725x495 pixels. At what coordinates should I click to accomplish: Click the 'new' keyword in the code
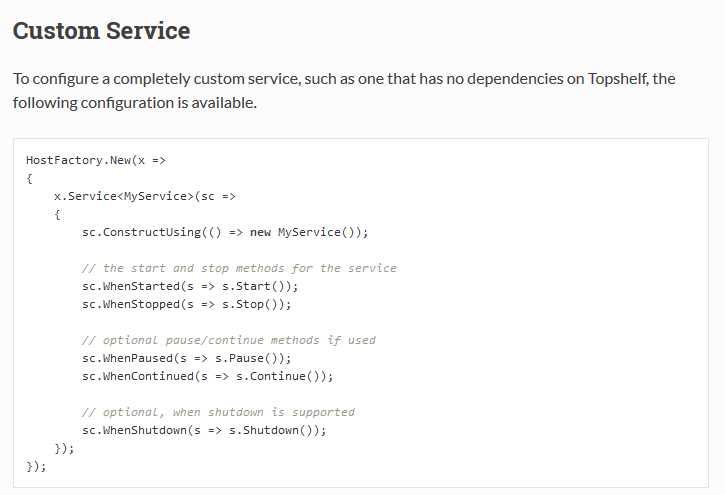[260, 232]
